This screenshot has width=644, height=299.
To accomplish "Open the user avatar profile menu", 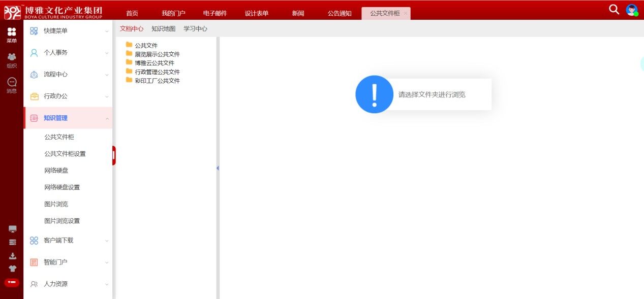I will click(631, 10).
